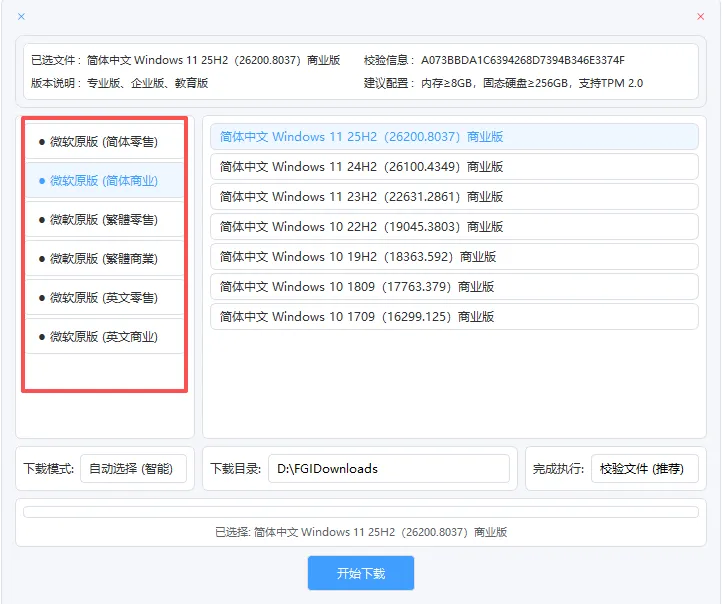This screenshot has height=604, width=722.
Task: Select 微软原版 (简体零售) category
Action: (105, 141)
